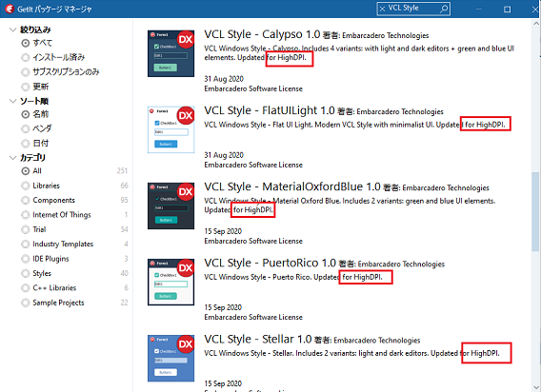This screenshot has width=541, height=392.
Task: Sort by 名前 radio button
Action: (x=25, y=114)
